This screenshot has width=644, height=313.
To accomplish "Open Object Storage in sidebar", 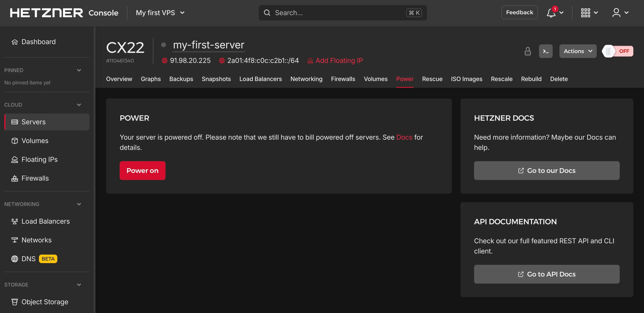I will point(45,302).
